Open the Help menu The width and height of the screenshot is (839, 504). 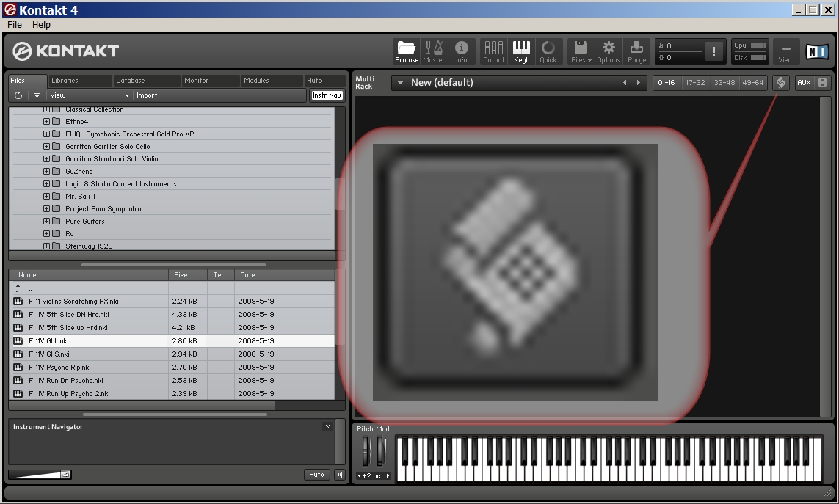pyautogui.click(x=41, y=25)
